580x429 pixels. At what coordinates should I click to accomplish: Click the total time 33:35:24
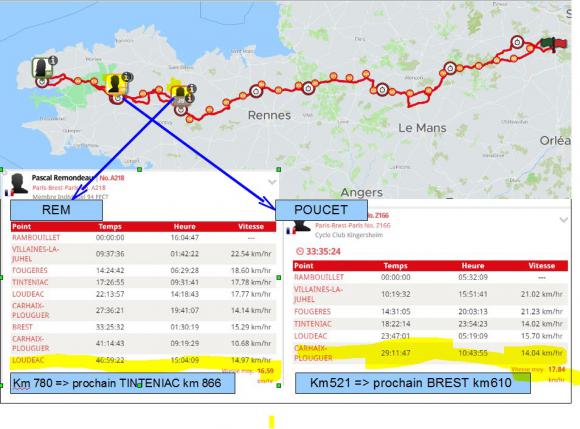323,251
